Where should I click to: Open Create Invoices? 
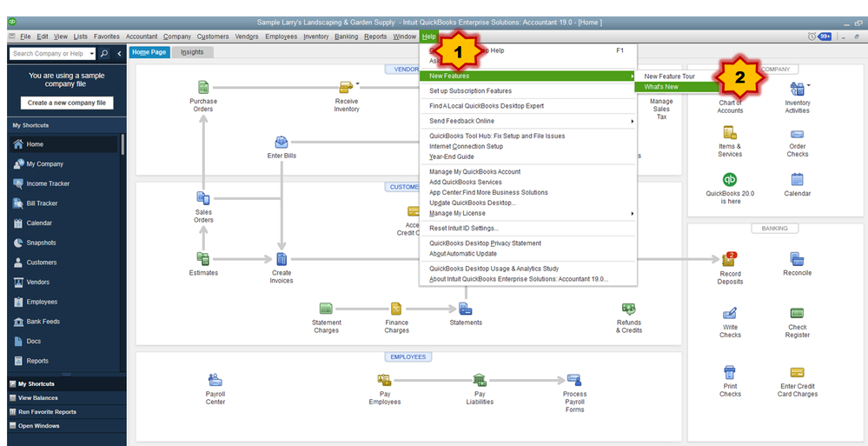click(x=282, y=259)
